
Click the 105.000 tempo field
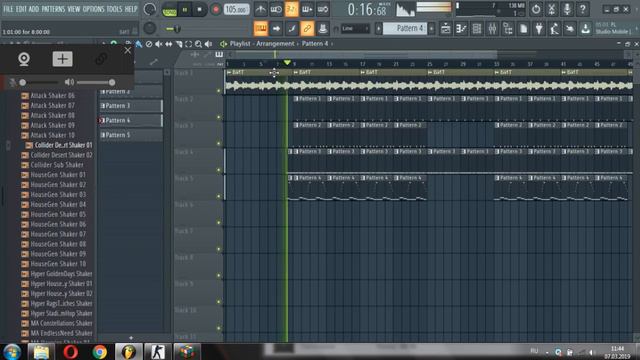coord(237,9)
